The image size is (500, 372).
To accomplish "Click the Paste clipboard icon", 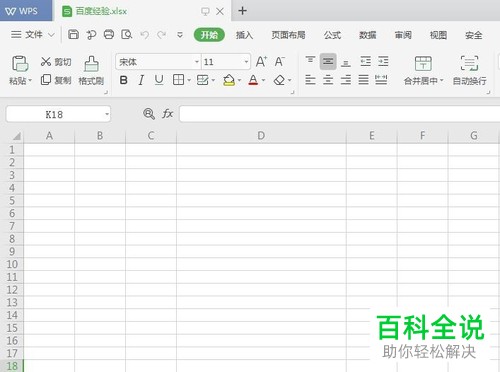I will coord(20,63).
